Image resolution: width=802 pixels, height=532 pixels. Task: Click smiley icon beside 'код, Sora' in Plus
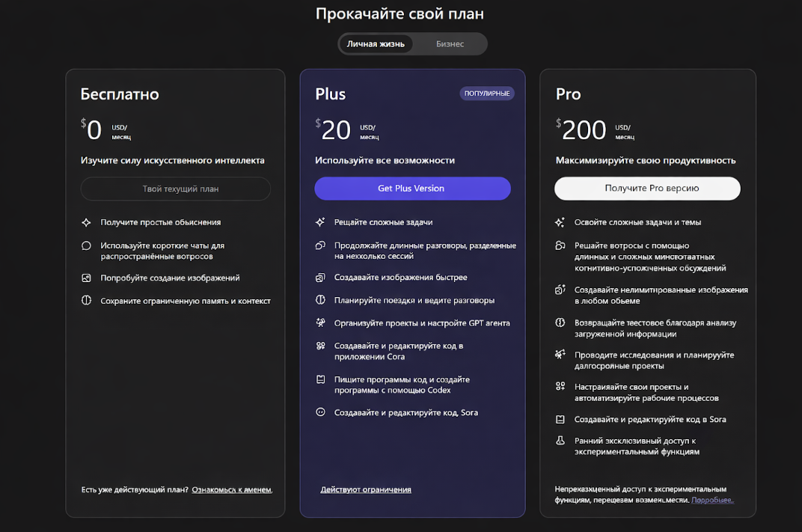click(x=320, y=412)
